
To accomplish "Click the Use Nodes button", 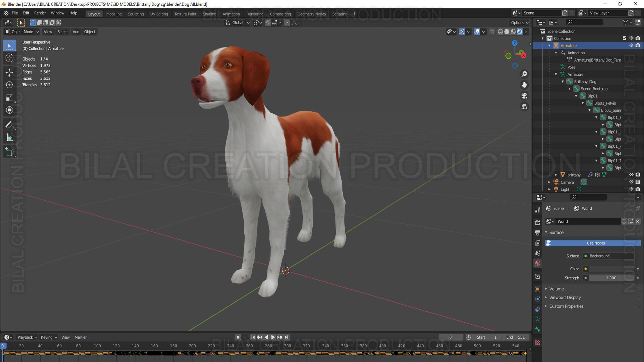I will tap(593, 243).
